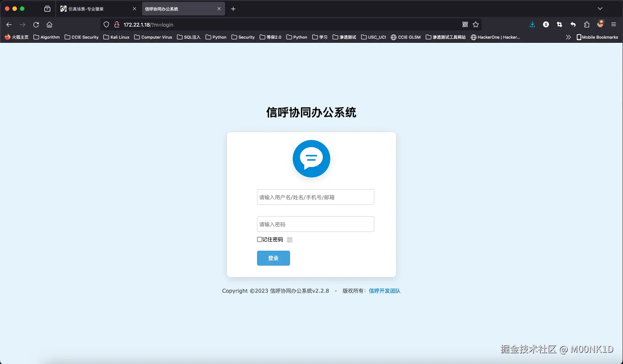The height and width of the screenshot is (364, 623).
Task: Open the Firefox application hamburger menu
Action: point(614,25)
